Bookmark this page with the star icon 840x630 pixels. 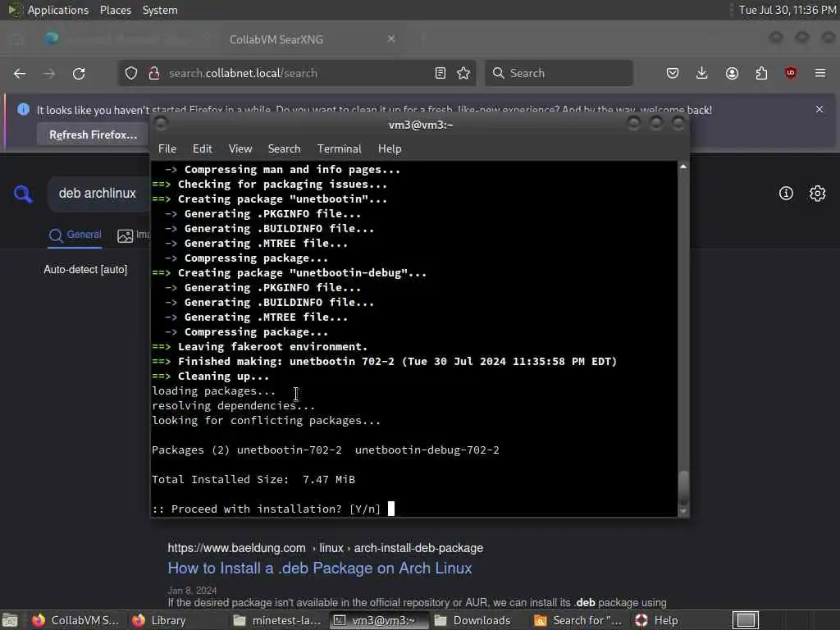(x=463, y=73)
